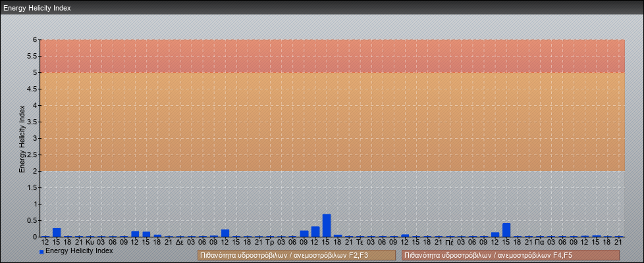Screen dimensions: 644x263
Task: Click the Δε day label on x-axis
Action: pyautogui.click(x=180, y=243)
